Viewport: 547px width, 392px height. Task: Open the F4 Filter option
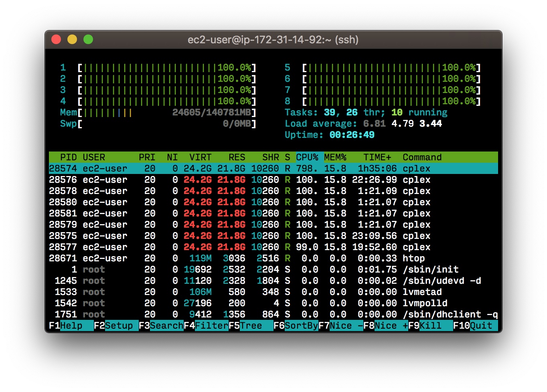(x=206, y=325)
